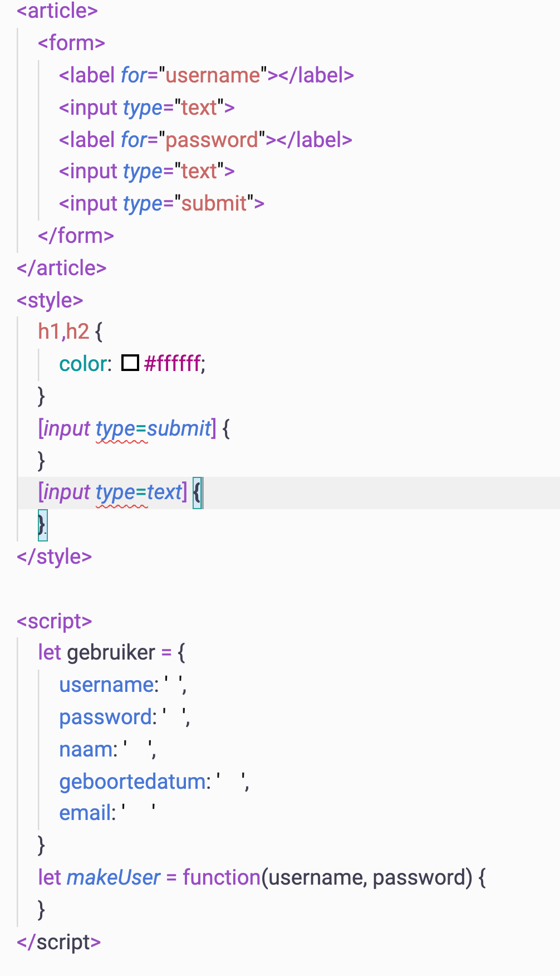Click the opening article tag
Screen dimensions: 560x976
pos(57,11)
